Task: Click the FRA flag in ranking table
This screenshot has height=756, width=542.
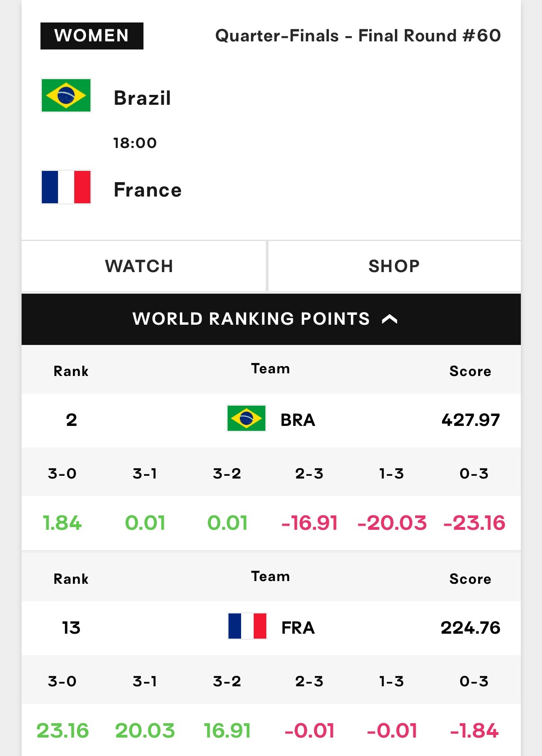Action: coord(247,626)
